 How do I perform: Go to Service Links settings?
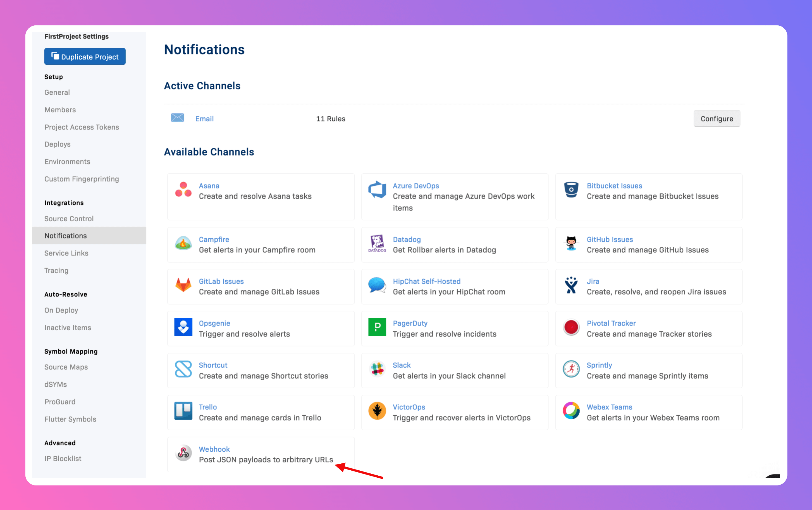66,253
